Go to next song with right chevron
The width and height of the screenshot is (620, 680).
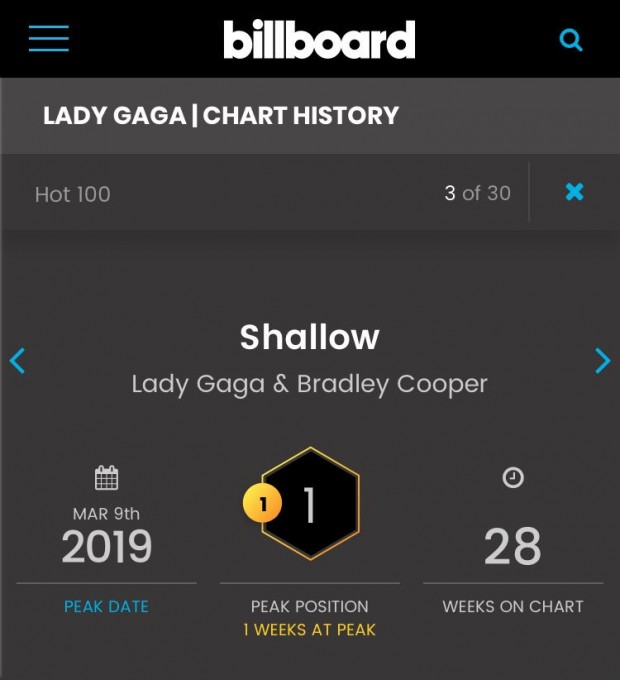(603, 360)
